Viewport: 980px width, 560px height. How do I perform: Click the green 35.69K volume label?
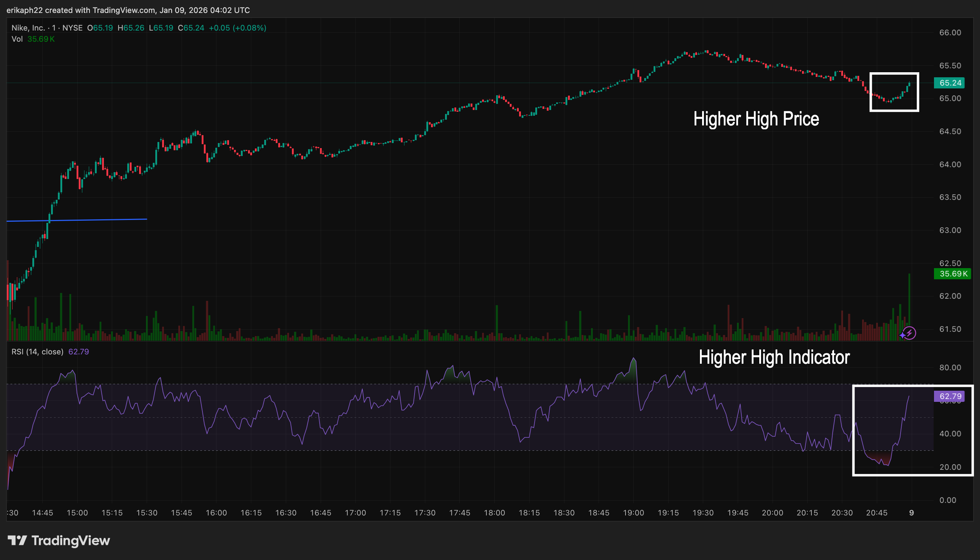[952, 274]
